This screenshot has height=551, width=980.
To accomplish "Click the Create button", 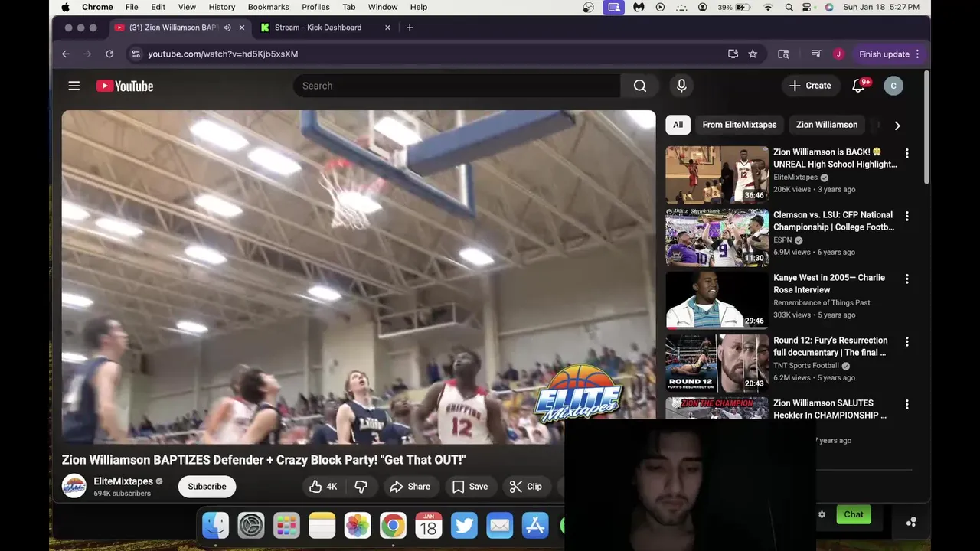I will 810,86.
